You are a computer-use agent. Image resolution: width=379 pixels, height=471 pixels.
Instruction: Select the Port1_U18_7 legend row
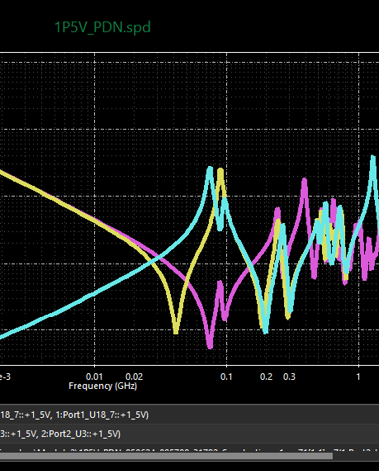(x=189, y=415)
